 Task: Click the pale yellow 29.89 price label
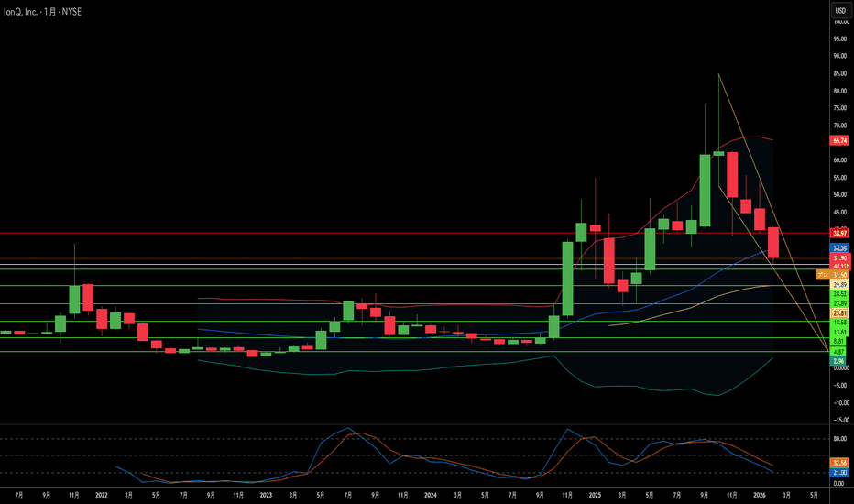tap(838, 285)
